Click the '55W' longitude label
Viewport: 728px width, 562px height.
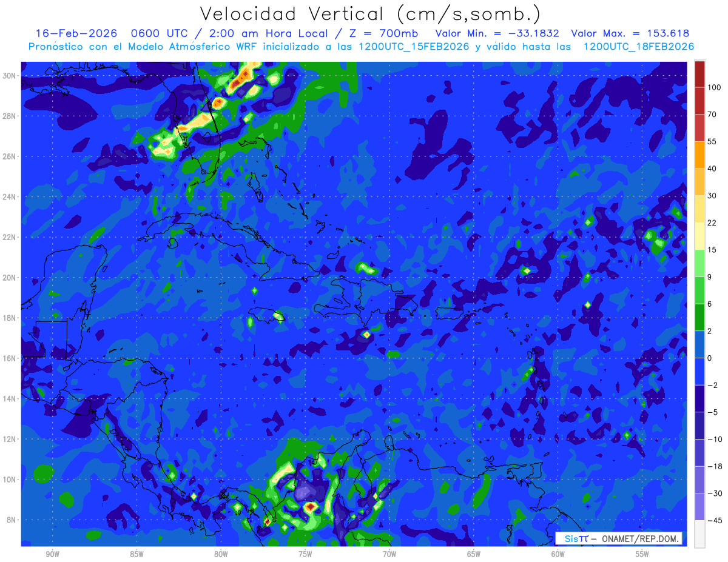(x=642, y=554)
